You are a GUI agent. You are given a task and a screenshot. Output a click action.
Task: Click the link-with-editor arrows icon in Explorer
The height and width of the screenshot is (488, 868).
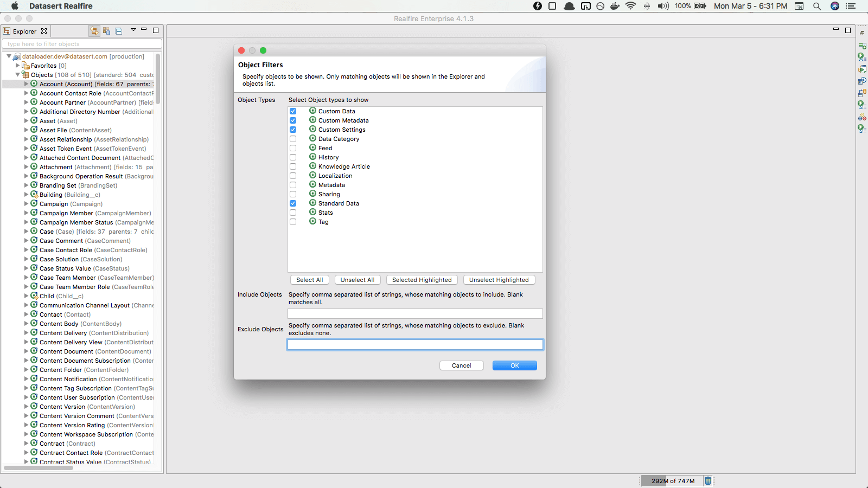94,31
